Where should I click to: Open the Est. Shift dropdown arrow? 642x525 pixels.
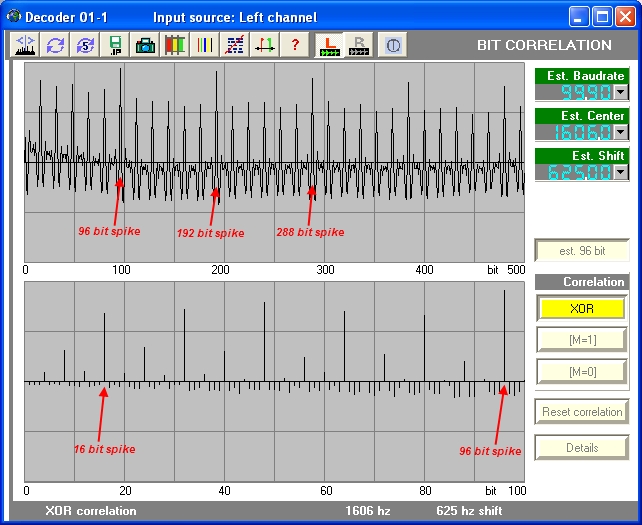tap(620, 172)
